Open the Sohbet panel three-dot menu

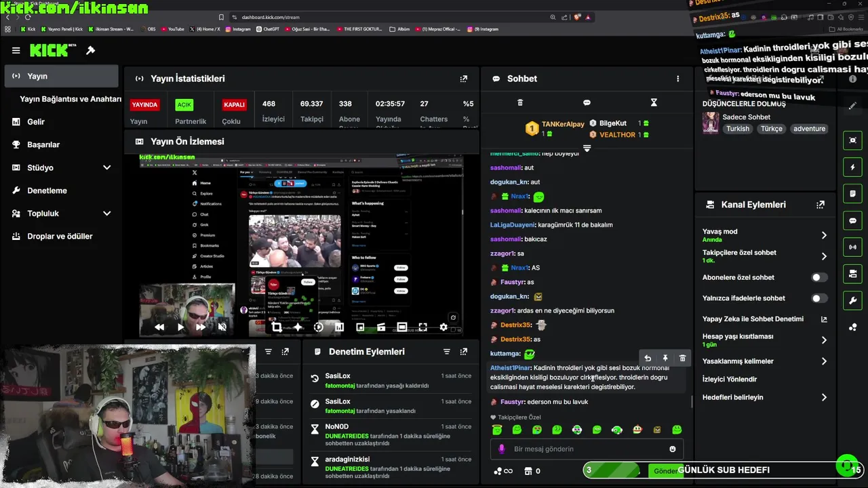point(677,79)
